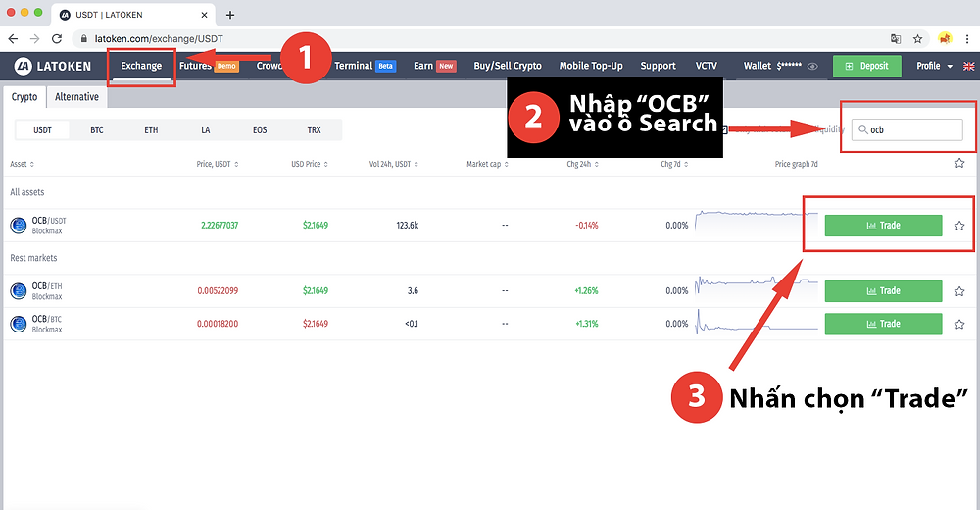The height and width of the screenshot is (510, 980).
Task: Switch to the Alternative tab
Action: pos(76,97)
